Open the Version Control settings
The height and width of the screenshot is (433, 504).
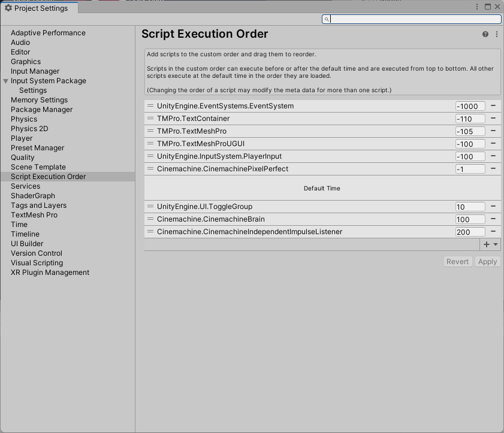tap(37, 253)
